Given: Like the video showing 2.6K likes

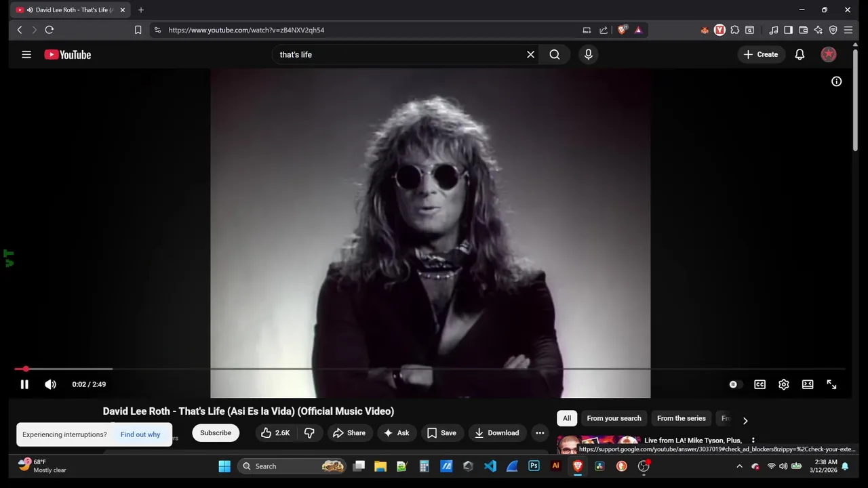Looking at the screenshot, I should 275,433.
